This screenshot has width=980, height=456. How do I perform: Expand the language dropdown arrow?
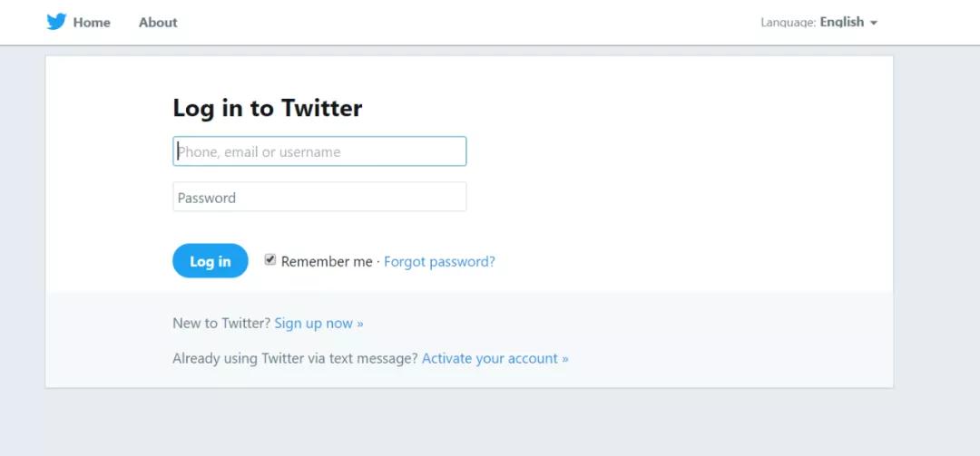click(874, 23)
